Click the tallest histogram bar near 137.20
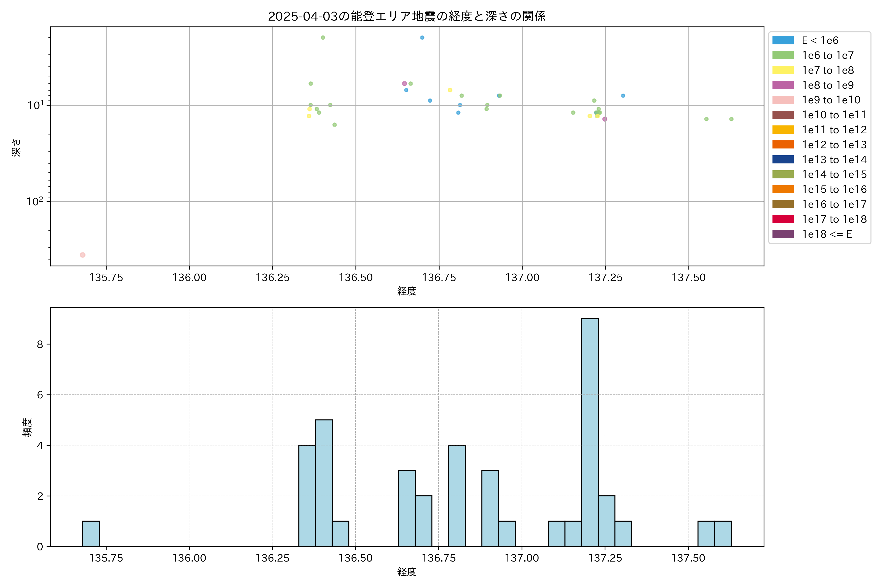Image resolution: width=882 pixels, height=588 pixels. coord(589,431)
